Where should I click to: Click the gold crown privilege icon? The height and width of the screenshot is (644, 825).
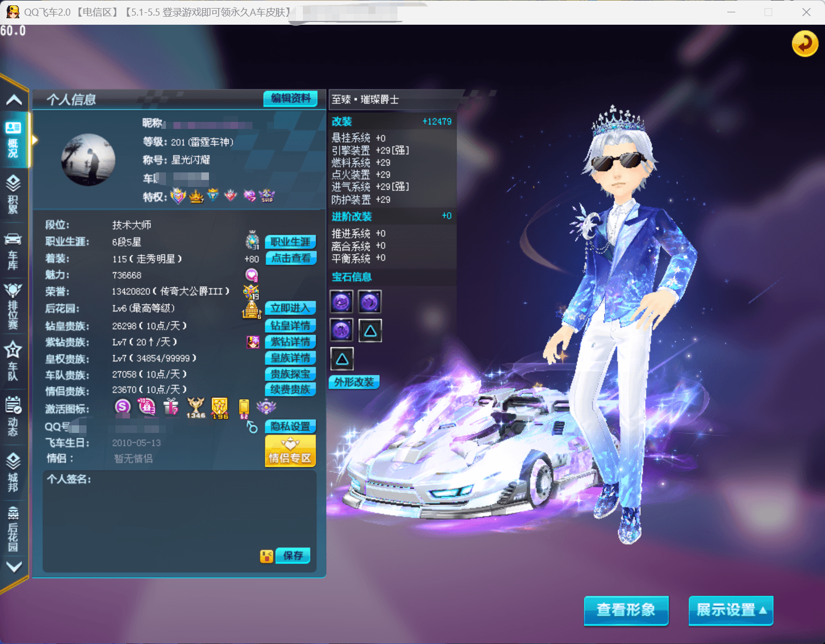coord(196,197)
